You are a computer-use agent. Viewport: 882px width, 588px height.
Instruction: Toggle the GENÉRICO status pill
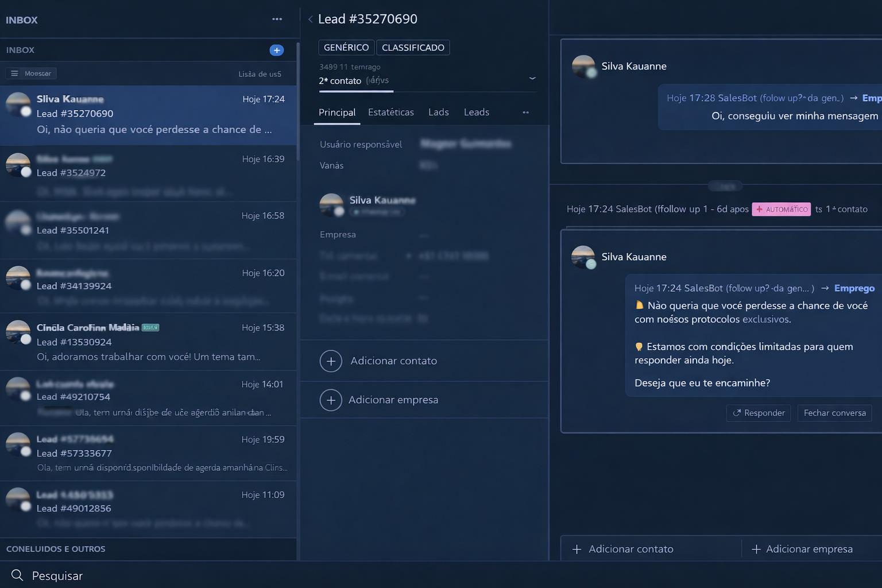pos(346,47)
